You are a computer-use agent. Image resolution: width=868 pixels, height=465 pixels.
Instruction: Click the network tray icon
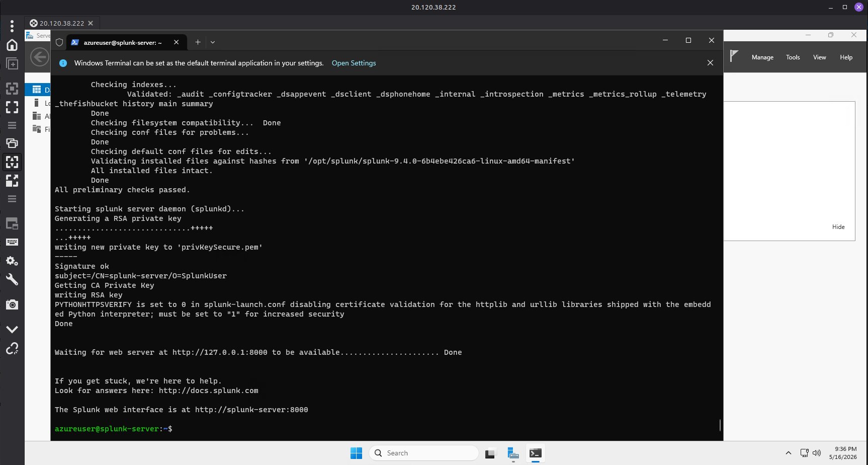pyautogui.click(x=804, y=453)
